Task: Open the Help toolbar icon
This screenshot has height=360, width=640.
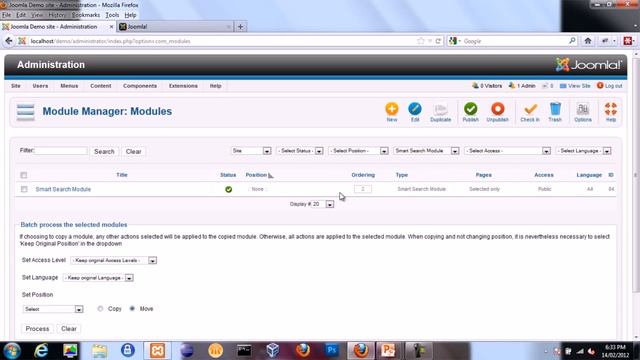Action: [x=611, y=112]
